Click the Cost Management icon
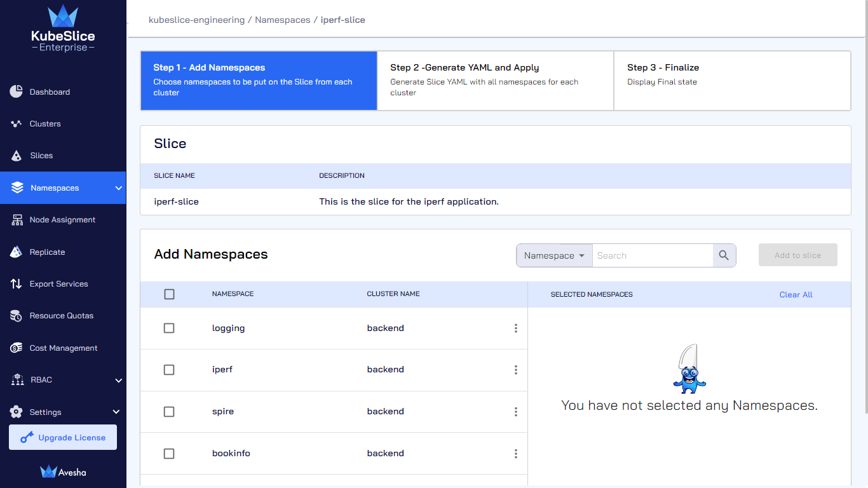The height and width of the screenshot is (488, 868). (x=17, y=348)
